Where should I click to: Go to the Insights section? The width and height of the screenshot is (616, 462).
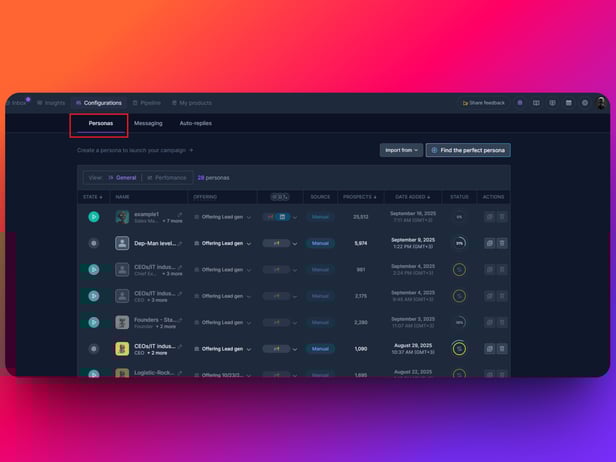pos(51,103)
